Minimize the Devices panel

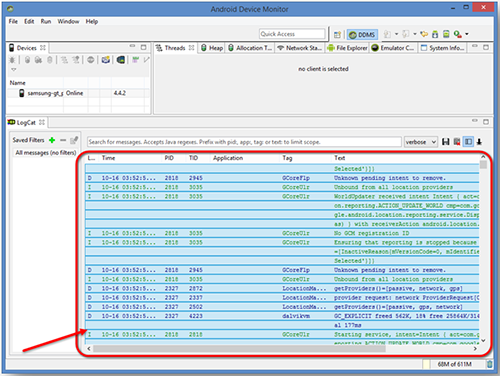[x=133, y=47]
